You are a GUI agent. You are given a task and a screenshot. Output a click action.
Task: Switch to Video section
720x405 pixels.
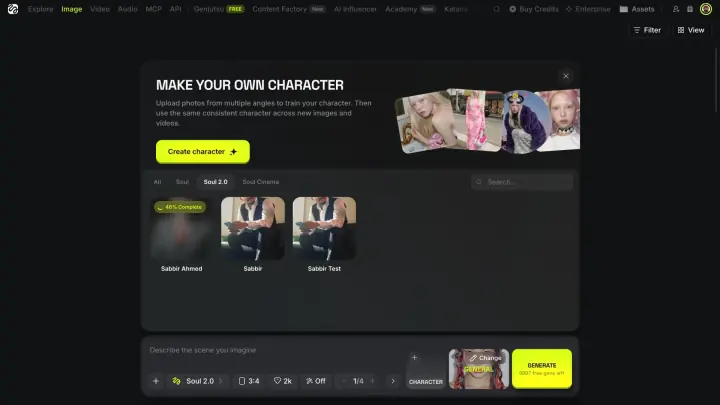pyautogui.click(x=100, y=9)
